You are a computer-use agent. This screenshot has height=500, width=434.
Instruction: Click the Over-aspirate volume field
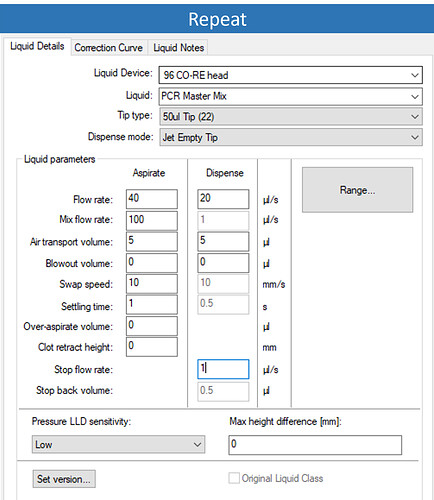point(152,326)
